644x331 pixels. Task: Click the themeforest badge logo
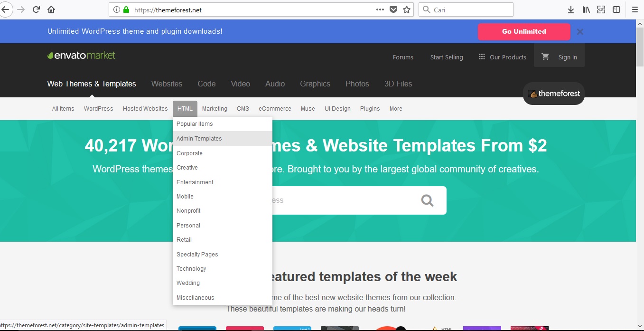(x=554, y=94)
